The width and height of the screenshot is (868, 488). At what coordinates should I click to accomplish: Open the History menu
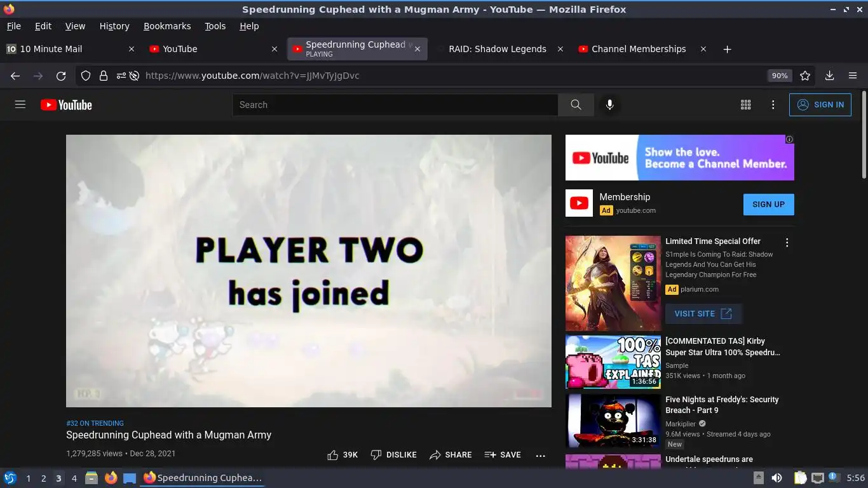click(x=114, y=26)
